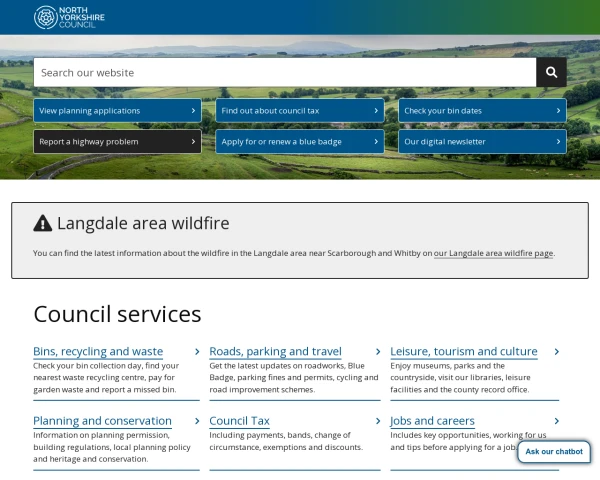
Task: Click chevron beside Planning and conservation
Action: (197, 421)
